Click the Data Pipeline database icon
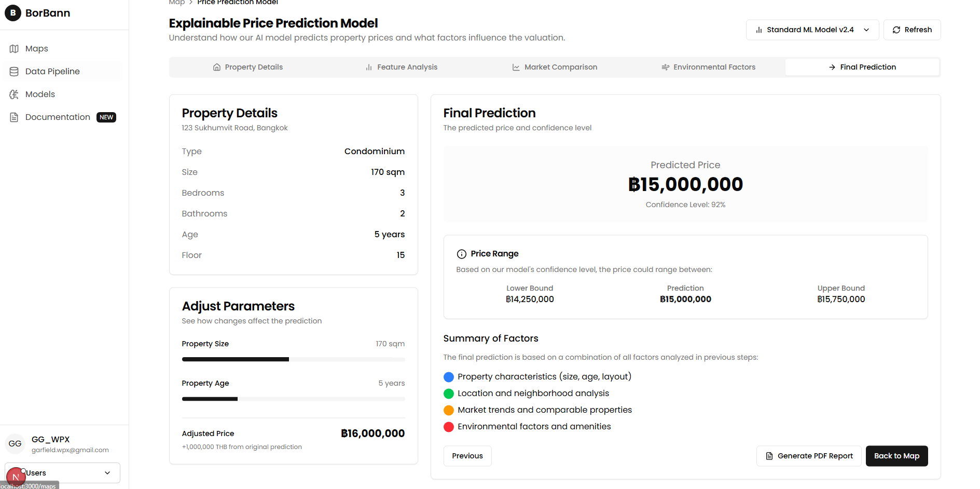The height and width of the screenshot is (489, 980). pos(14,72)
